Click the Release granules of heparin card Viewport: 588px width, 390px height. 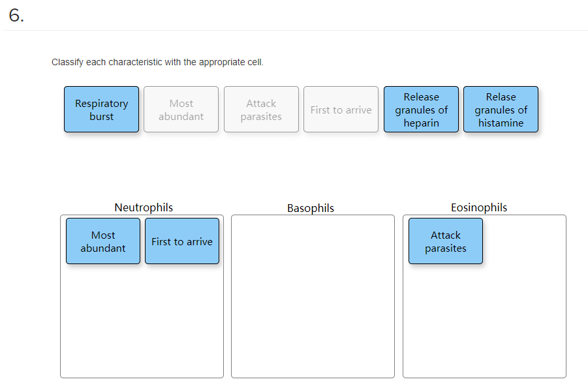point(421,109)
